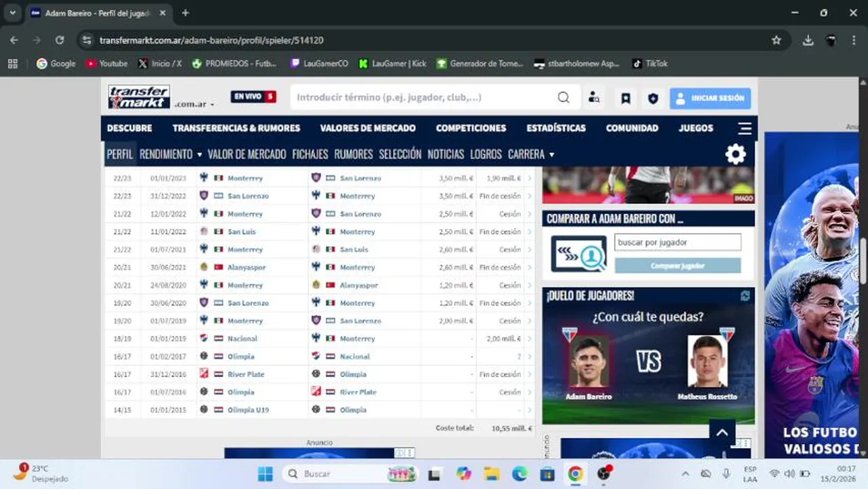Switch to the Logros tab

coord(486,154)
